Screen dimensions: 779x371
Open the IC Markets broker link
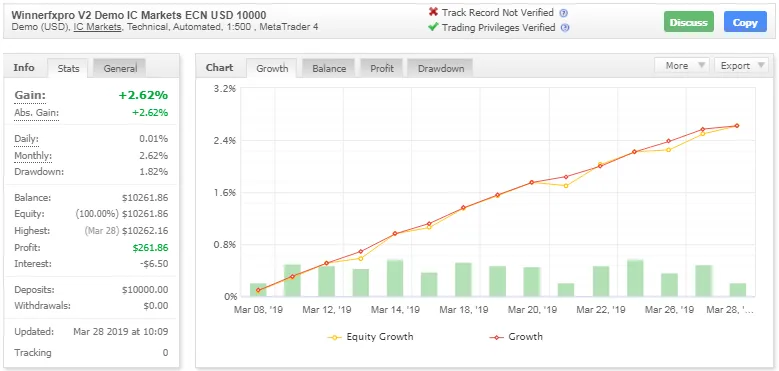pyautogui.click(x=97, y=27)
